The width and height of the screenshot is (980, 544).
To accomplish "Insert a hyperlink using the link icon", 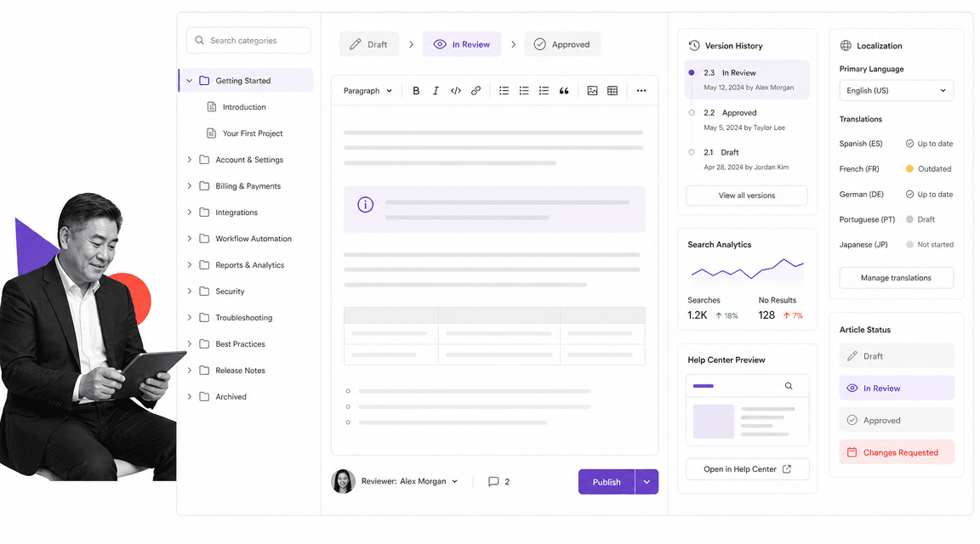I will pos(476,91).
